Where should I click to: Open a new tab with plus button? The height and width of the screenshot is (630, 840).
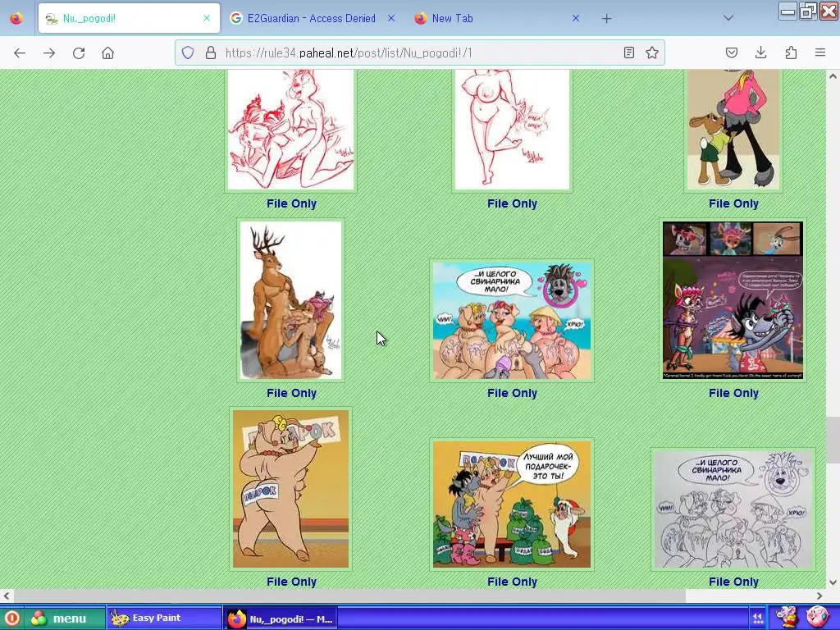606,19
